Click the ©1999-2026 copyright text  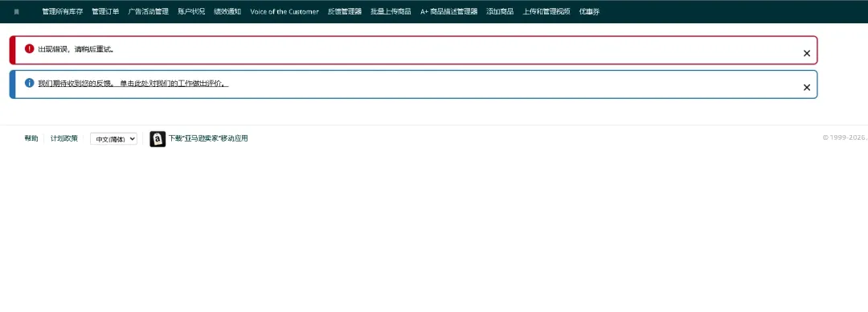[x=845, y=138]
